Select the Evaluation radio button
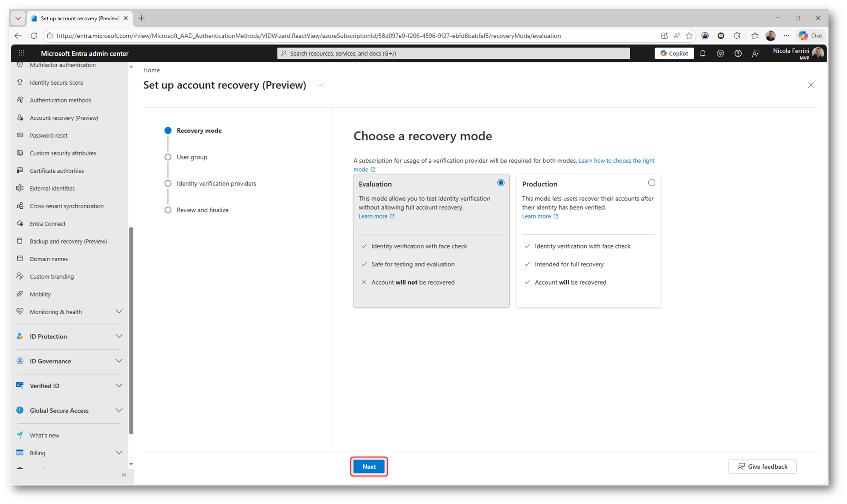The image size is (847, 504). click(501, 182)
